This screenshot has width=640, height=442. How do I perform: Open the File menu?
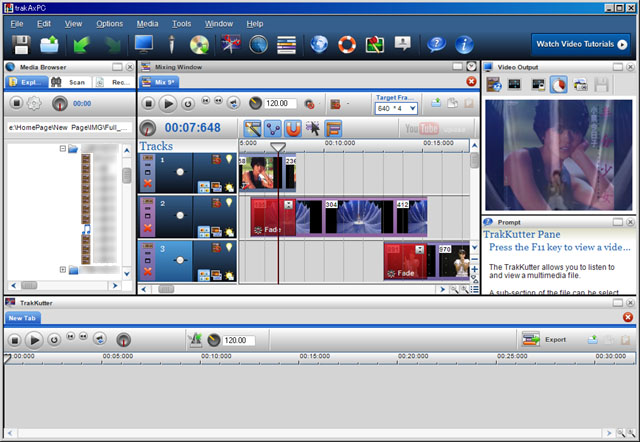click(17, 24)
